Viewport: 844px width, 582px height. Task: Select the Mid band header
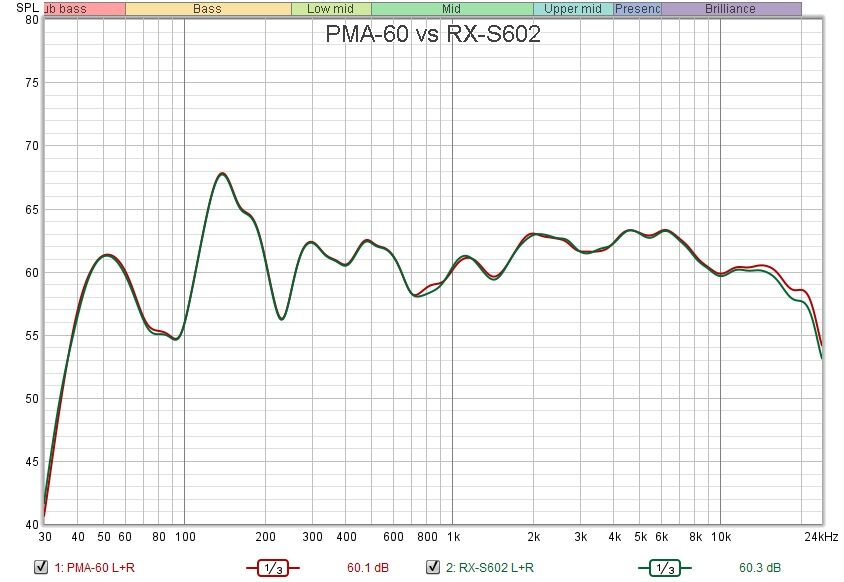[452, 9]
